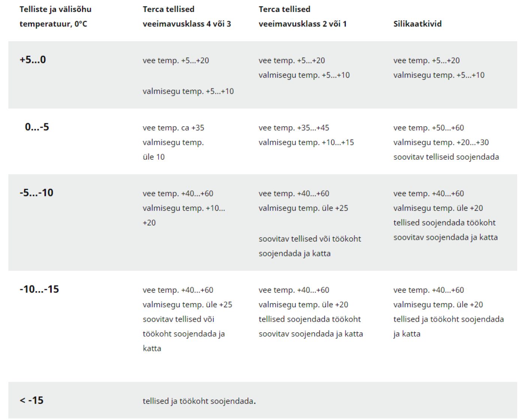
Task: Click the 'Terca tellised veeimavusklass 2 või 1' header
Action: (x=303, y=16)
